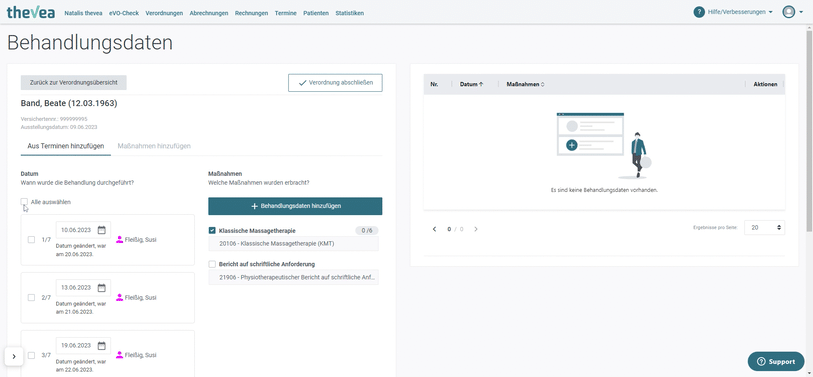Open user account dropdown arrow
The width and height of the screenshot is (813, 377).
(802, 12)
